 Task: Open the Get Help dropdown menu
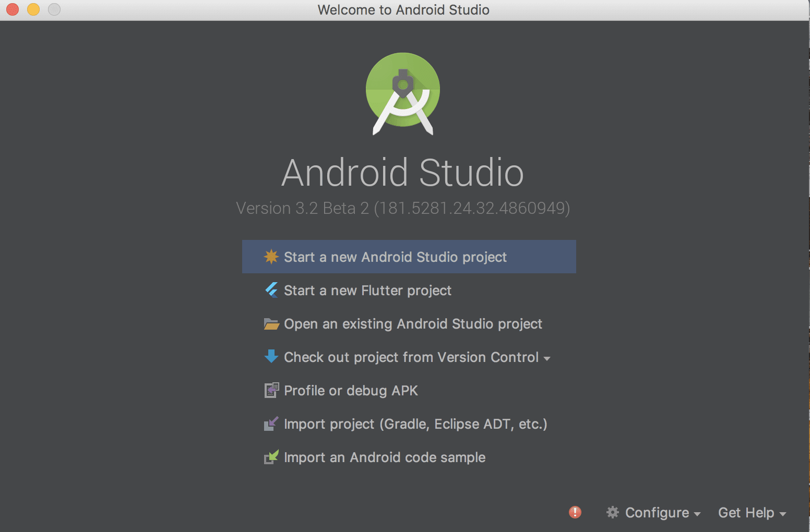point(752,513)
